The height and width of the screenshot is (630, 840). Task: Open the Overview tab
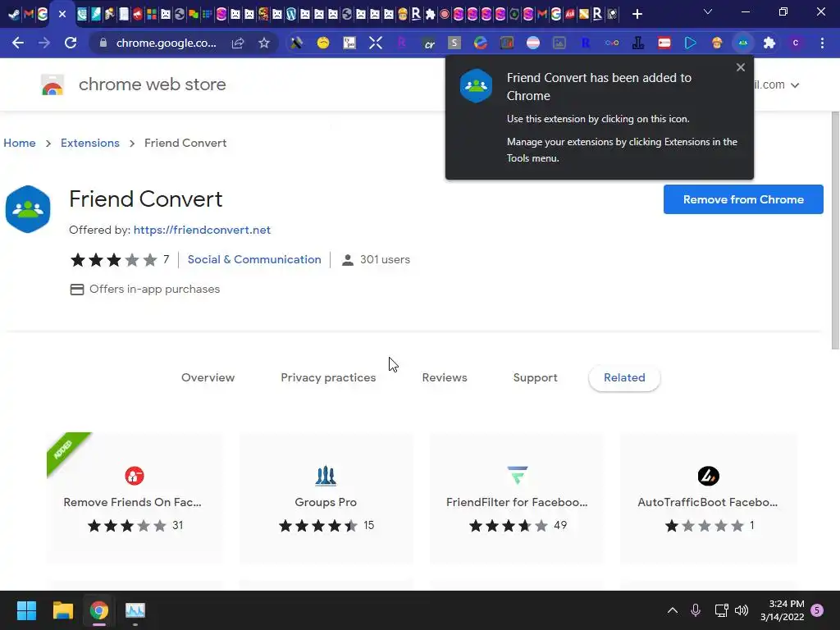(208, 377)
